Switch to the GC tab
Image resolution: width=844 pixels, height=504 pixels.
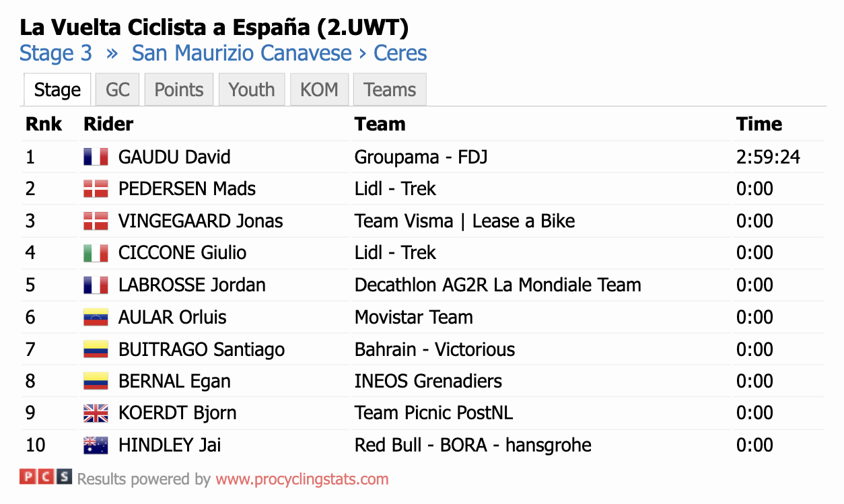click(118, 89)
